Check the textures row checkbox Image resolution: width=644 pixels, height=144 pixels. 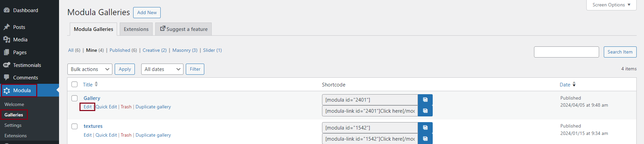pos(74,126)
